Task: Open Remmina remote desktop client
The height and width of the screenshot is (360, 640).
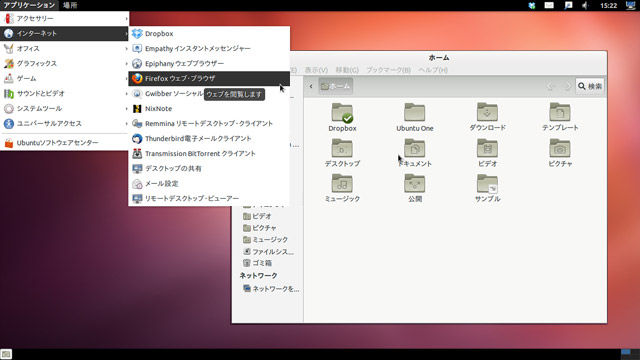Action: point(209,123)
